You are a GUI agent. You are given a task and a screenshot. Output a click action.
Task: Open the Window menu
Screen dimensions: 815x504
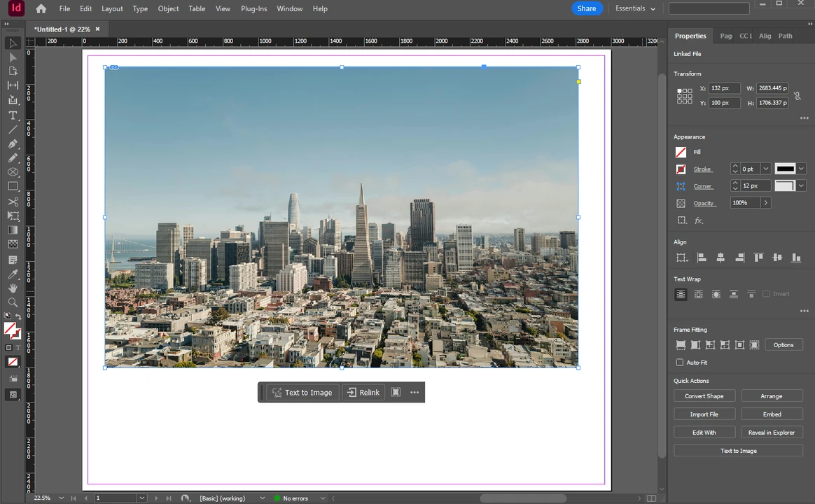point(289,9)
